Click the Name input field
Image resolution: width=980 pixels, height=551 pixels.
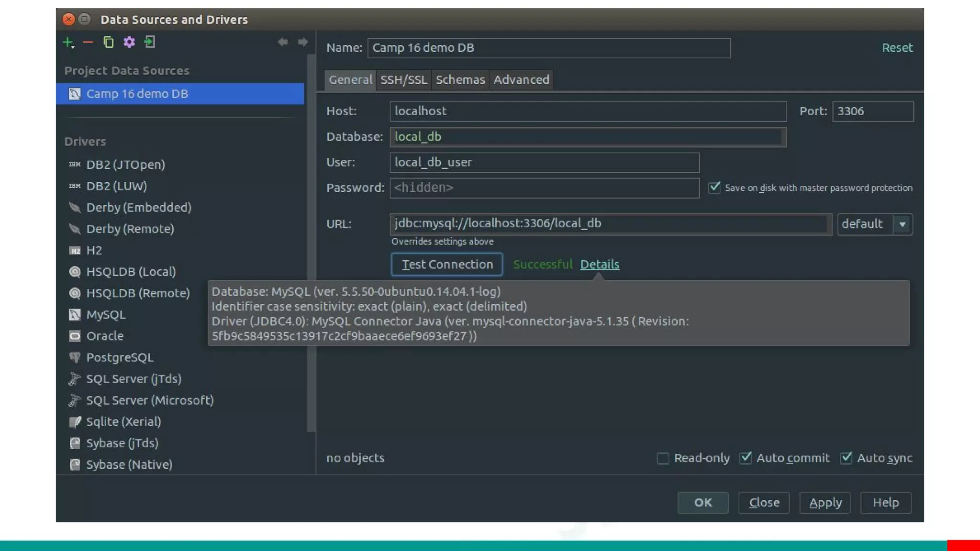(x=549, y=48)
